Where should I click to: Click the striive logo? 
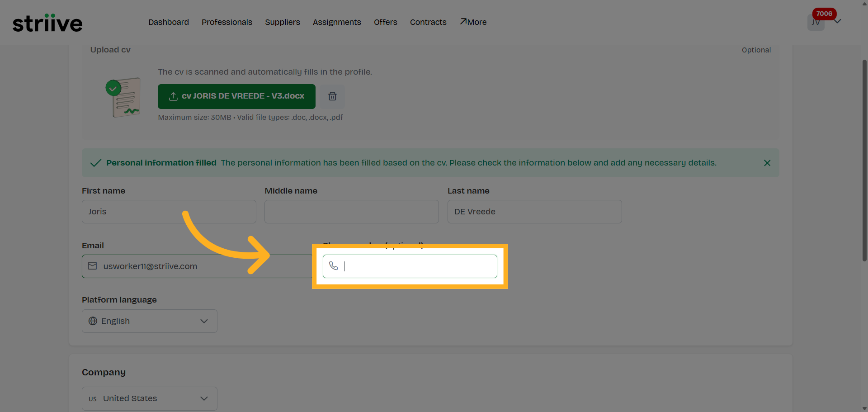[x=47, y=22]
